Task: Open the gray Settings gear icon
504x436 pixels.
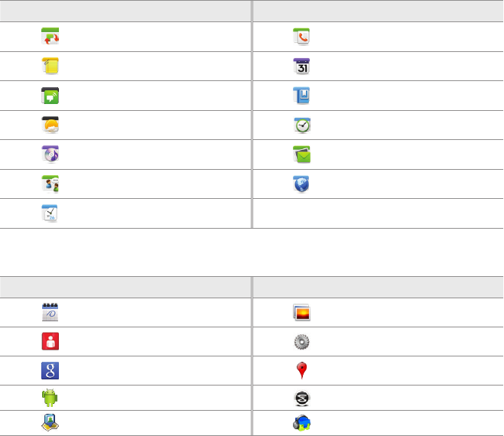Action: coord(302,341)
